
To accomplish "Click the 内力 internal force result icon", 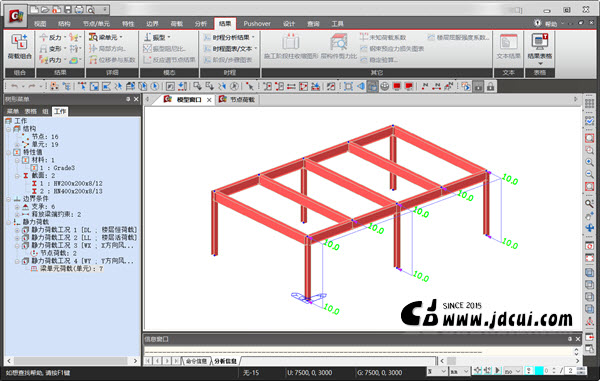I will 51,60.
